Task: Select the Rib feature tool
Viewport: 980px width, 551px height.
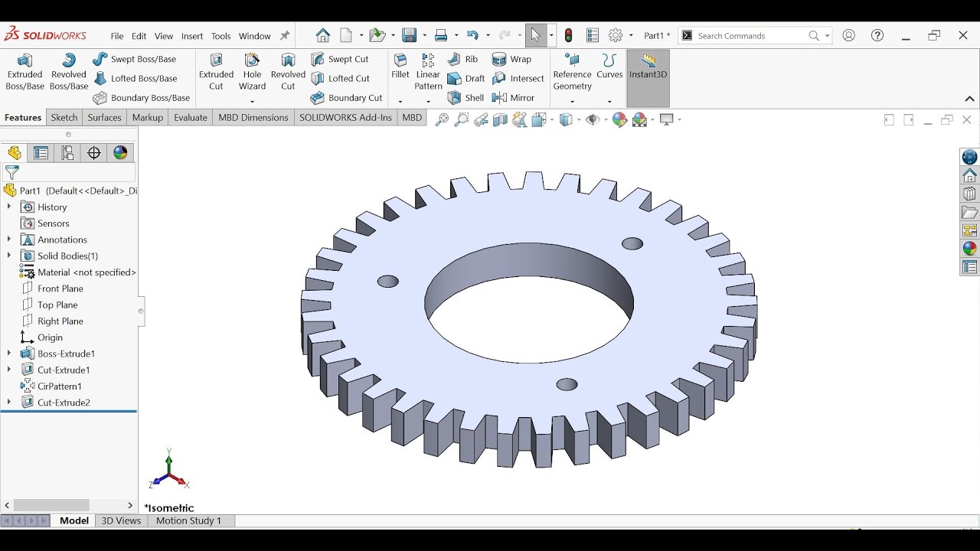Action: point(462,59)
